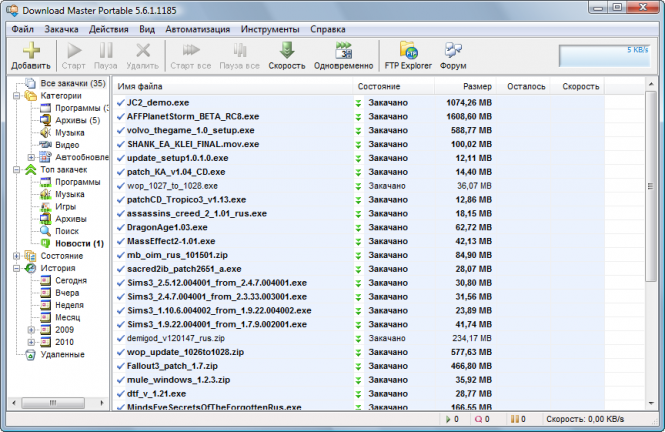Sort by the Имя файла column header
The width and height of the screenshot is (665, 432).
pyautogui.click(x=233, y=86)
